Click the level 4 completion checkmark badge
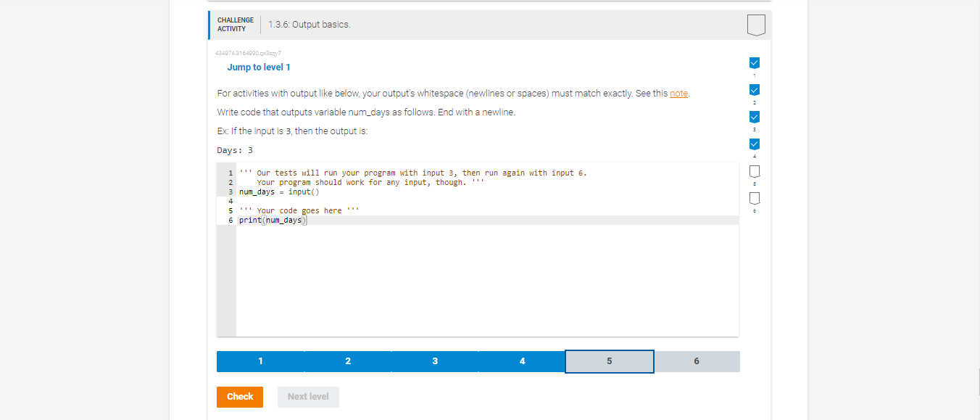980x420 pixels. [754, 144]
